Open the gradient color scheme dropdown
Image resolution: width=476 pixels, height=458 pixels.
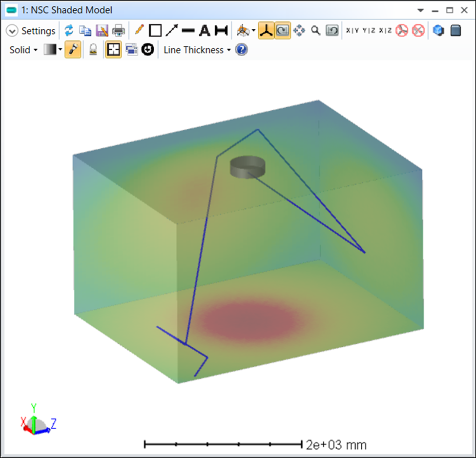pos(53,50)
